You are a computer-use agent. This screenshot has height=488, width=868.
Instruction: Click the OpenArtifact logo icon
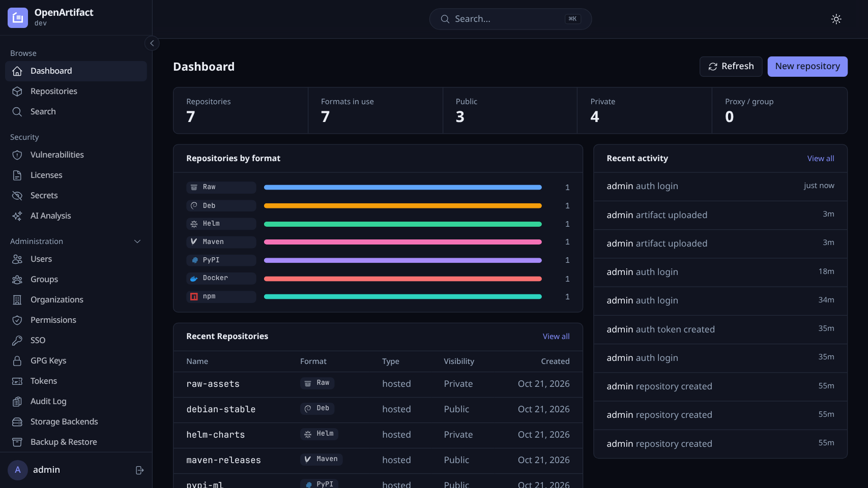[x=18, y=18]
